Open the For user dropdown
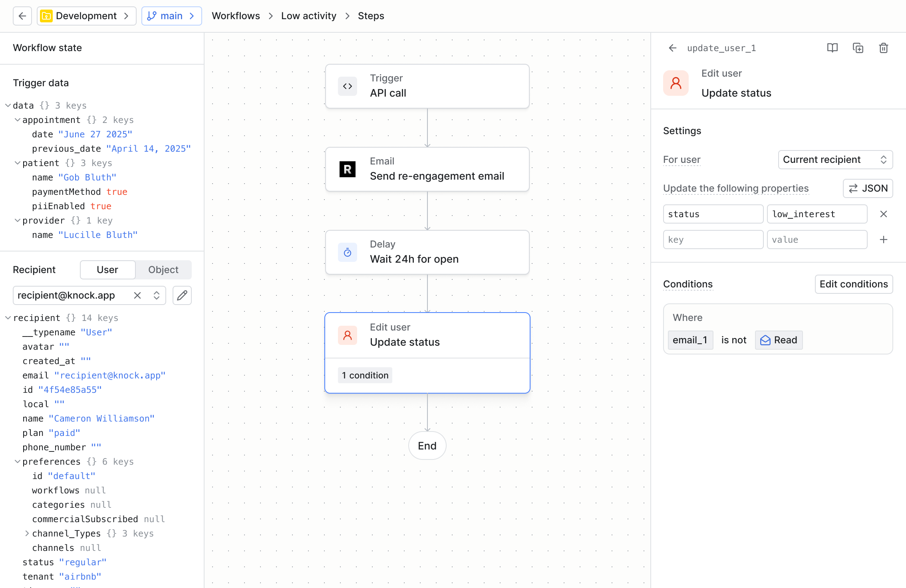The width and height of the screenshot is (906, 588). [x=835, y=160]
